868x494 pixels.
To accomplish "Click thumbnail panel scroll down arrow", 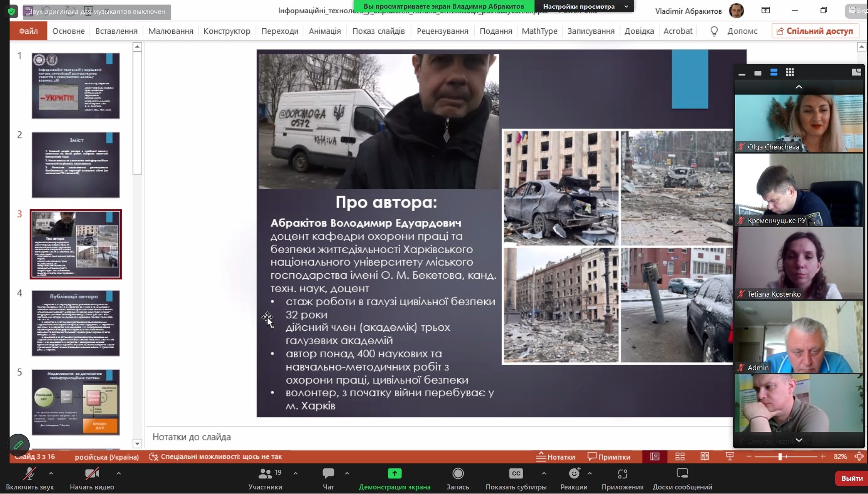I will pyautogui.click(x=137, y=443).
